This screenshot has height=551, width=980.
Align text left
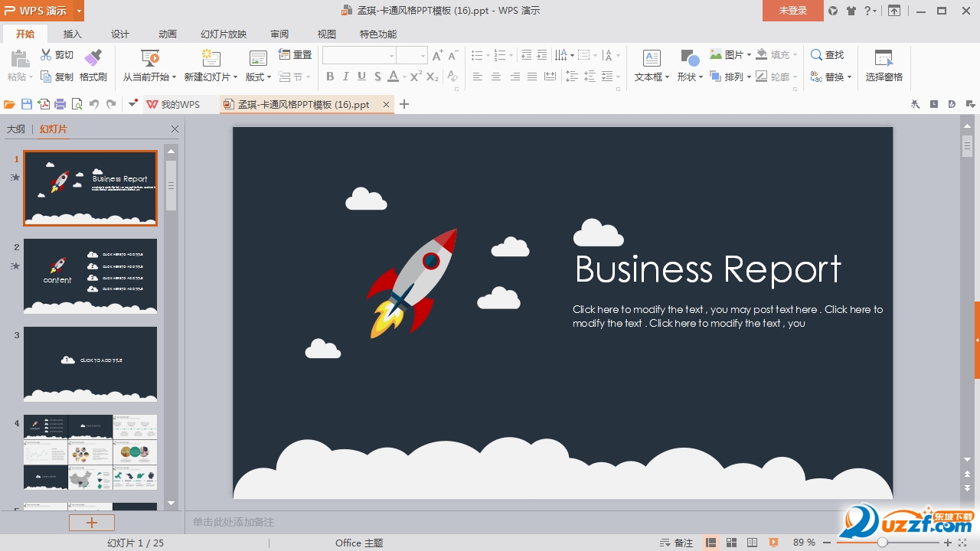click(x=478, y=77)
